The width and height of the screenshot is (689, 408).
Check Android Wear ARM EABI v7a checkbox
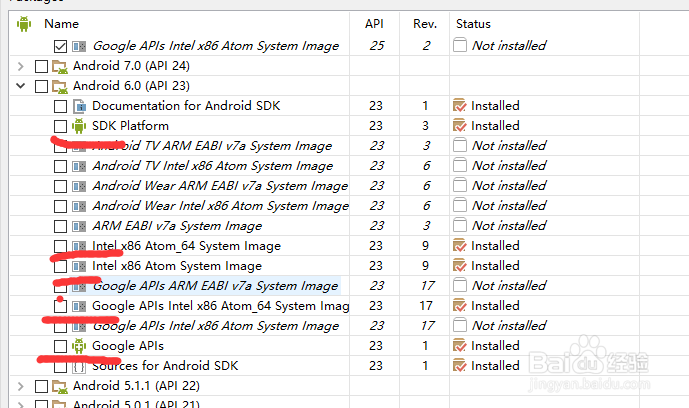[x=60, y=186]
